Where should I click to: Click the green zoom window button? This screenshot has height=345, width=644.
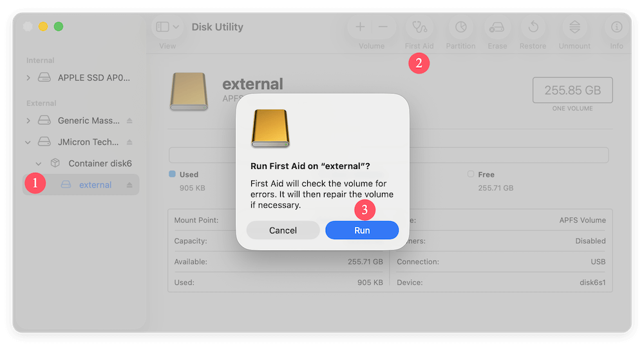(59, 26)
